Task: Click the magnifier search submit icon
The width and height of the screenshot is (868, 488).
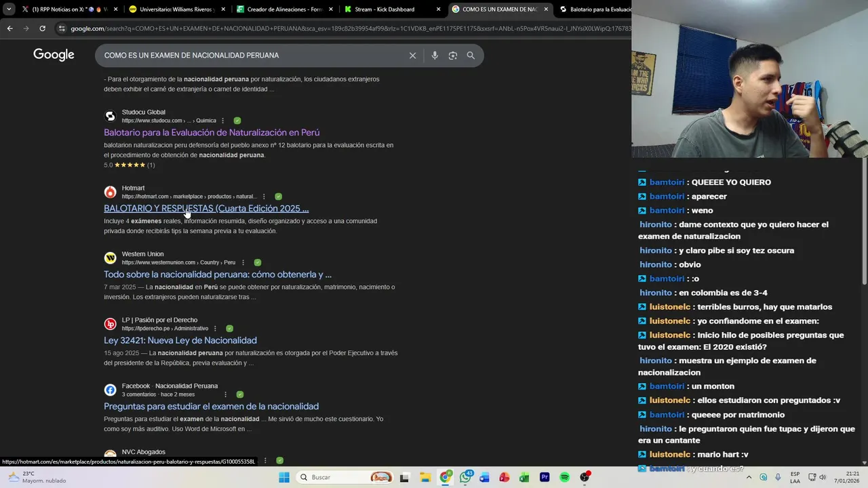Action: [x=471, y=56]
